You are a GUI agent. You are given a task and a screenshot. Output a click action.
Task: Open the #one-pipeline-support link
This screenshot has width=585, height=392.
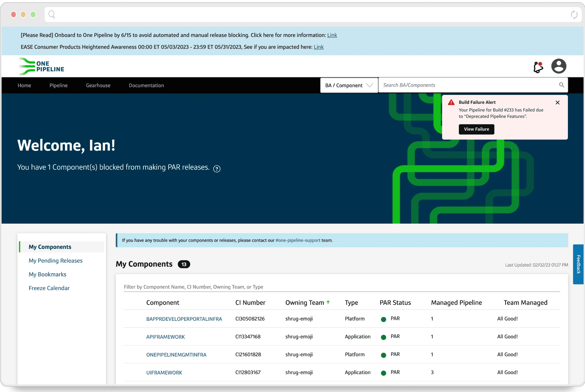click(x=298, y=240)
